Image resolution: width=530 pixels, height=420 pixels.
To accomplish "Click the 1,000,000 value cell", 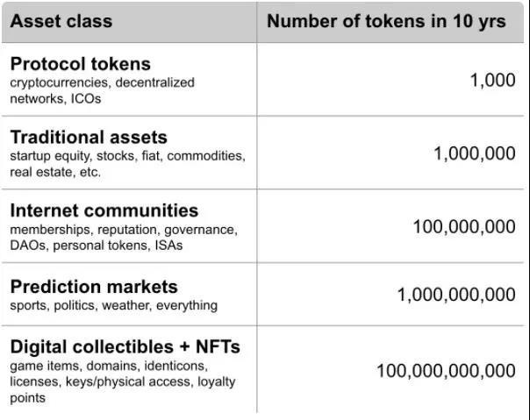I will 475,153.
